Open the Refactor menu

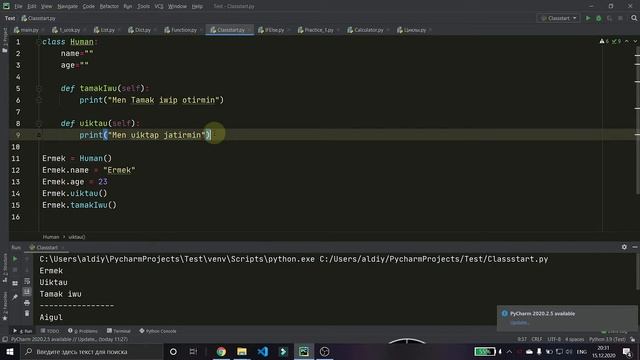(x=109, y=6)
